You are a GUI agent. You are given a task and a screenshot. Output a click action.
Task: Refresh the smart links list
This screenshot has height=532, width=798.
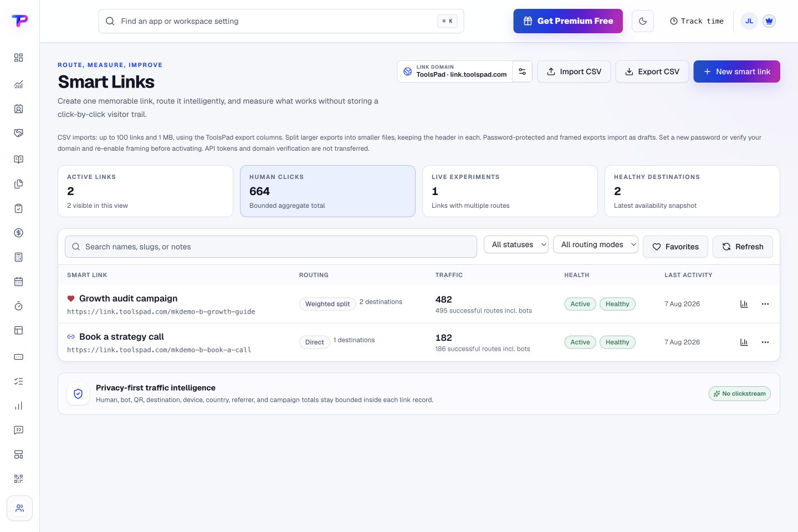click(x=743, y=247)
